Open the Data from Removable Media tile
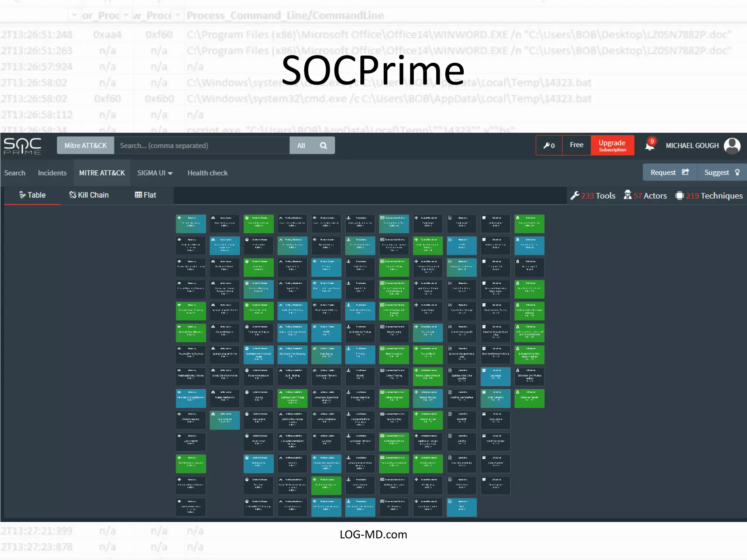Screen dimensions: 747x560 [x=495, y=355]
